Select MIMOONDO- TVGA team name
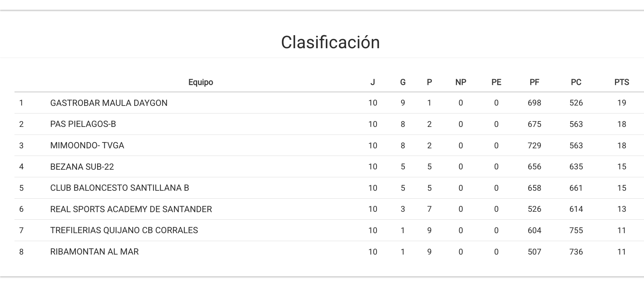 point(87,145)
